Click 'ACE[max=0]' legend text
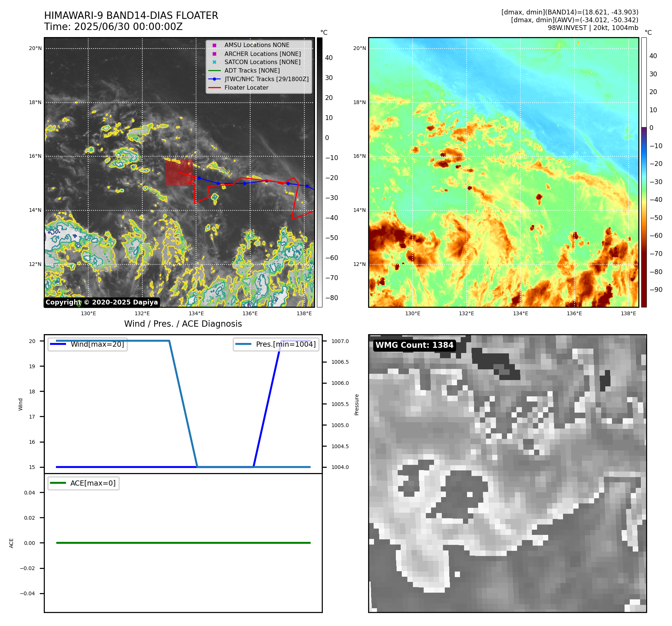 [x=93, y=483]
